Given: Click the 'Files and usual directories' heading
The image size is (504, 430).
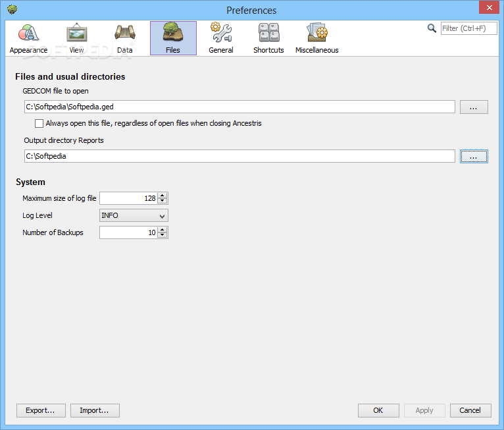Looking at the screenshot, I should [x=70, y=77].
